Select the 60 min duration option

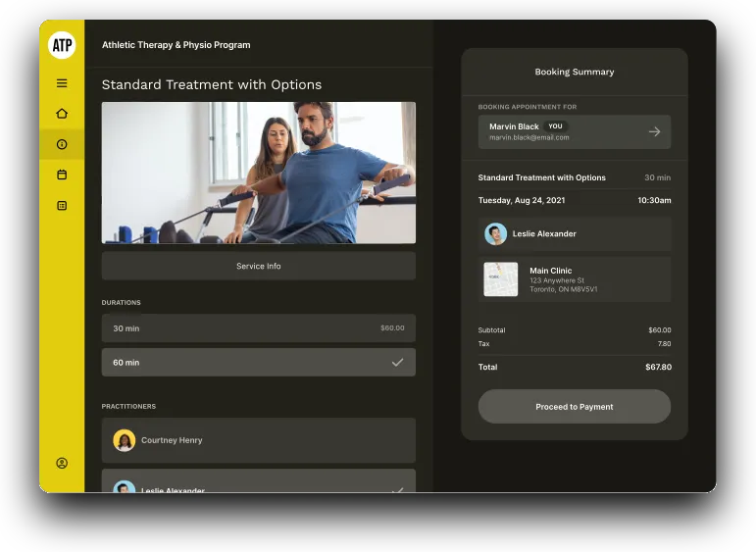point(259,362)
